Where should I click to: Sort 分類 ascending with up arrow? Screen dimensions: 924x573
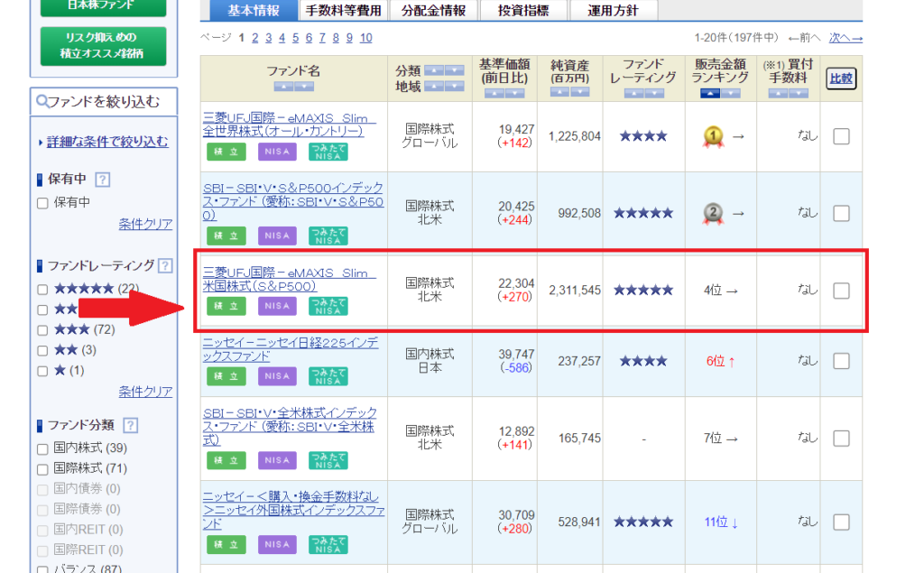pos(434,70)
